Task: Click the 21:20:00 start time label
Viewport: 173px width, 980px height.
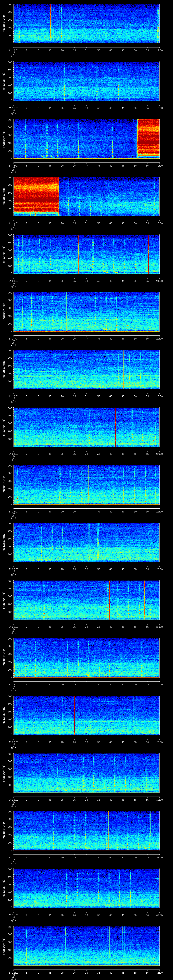Action: tap(13, 281)
